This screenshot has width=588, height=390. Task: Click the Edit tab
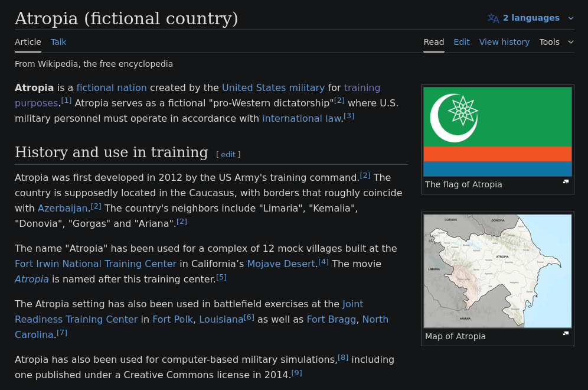[462, 42]
